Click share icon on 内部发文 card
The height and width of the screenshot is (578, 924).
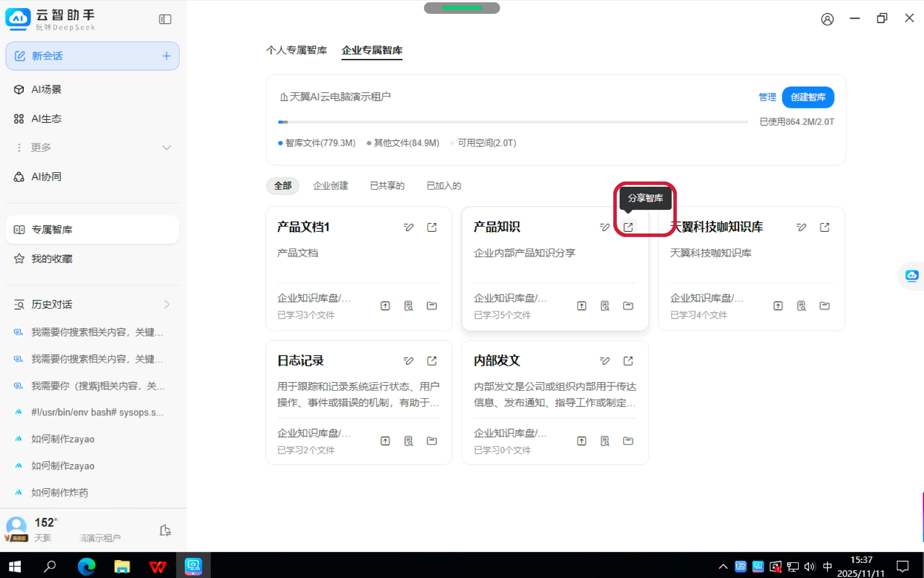click(x=628, y=361)
